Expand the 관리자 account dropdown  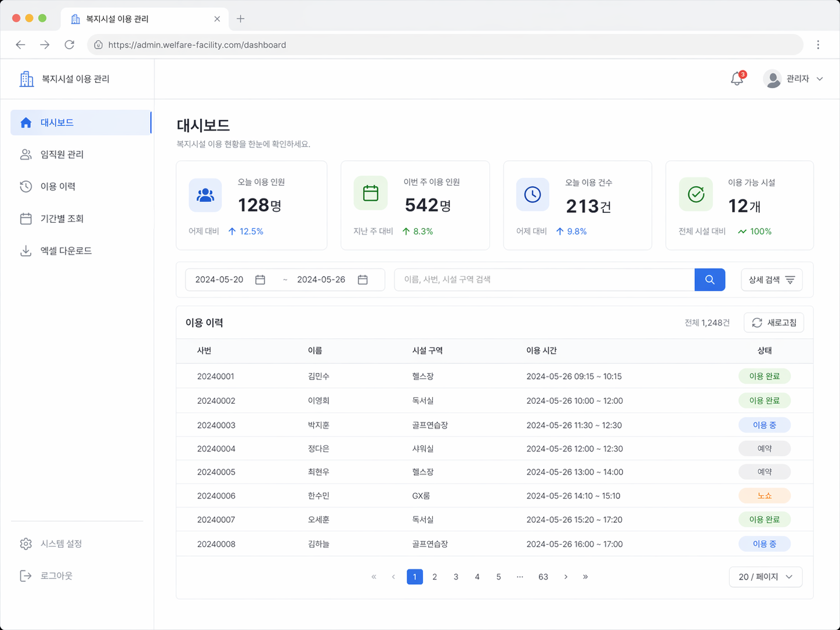point(820,79)
